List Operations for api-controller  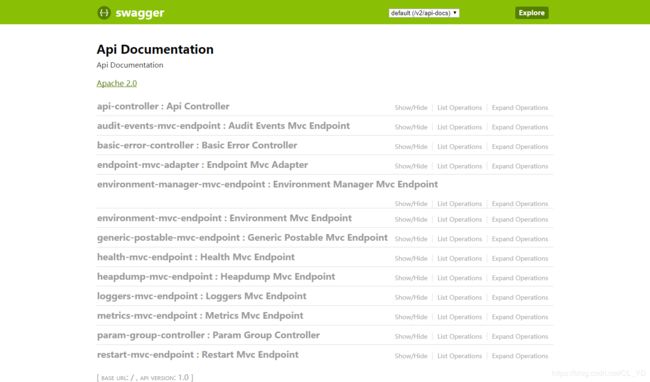pyautogui.click(x=459, y=108)
